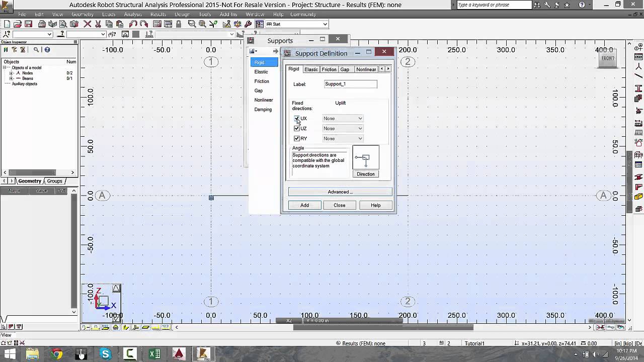Click the search magnifier in Object Inspector
This screenshot has height=362, width=644.
point(36,50)
